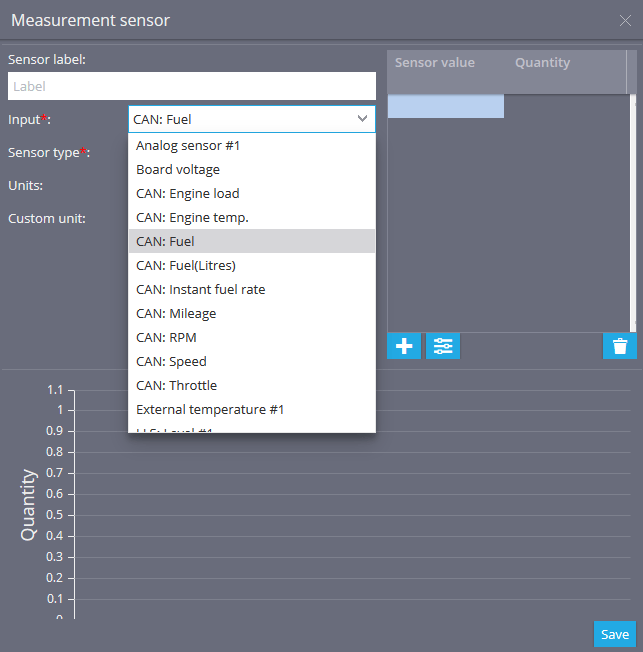Open the calibration sliders settings icon
The image size is (643, 652).
443,346
